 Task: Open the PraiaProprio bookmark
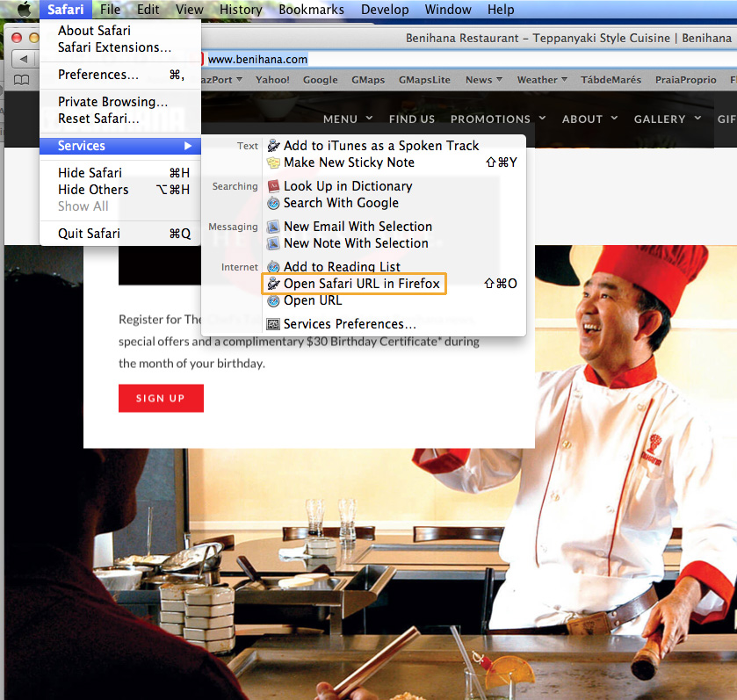click(686, 80)
